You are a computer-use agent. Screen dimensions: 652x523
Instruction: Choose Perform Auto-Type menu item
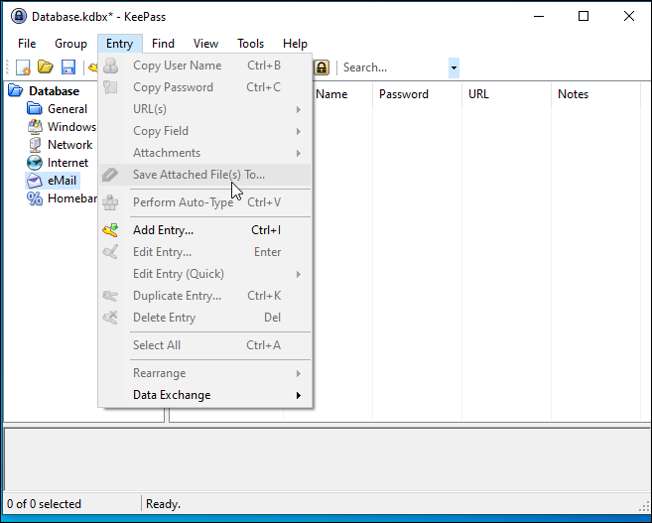[x=205, y=202]
